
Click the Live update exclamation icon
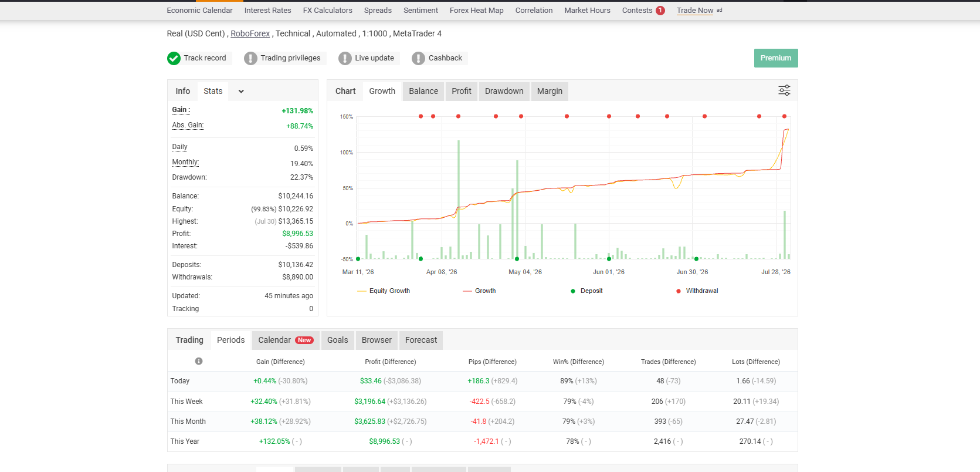click(x=345, y=58)
